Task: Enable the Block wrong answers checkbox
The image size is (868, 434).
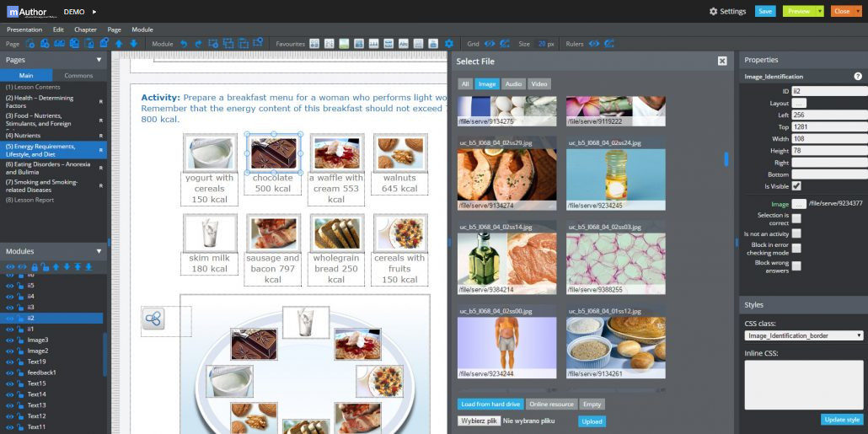Action: 796,265
